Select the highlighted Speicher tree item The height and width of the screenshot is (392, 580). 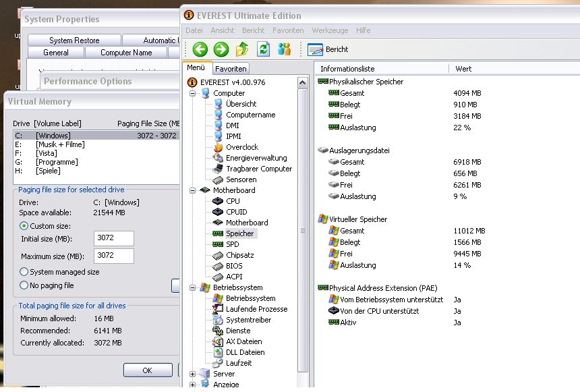[x=239, y=233]
